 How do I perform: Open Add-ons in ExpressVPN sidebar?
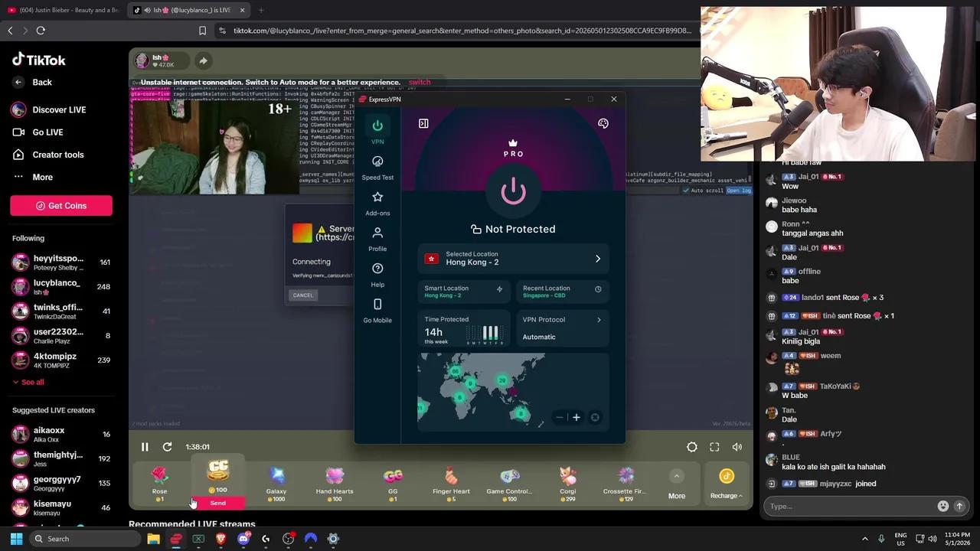point(377,203)
